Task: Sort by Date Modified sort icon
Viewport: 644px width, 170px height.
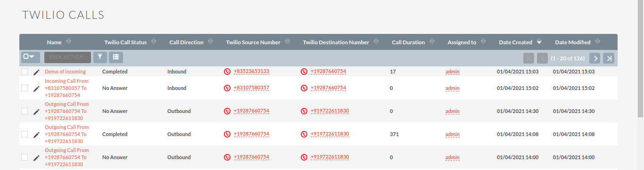Action: pos(597,41)
